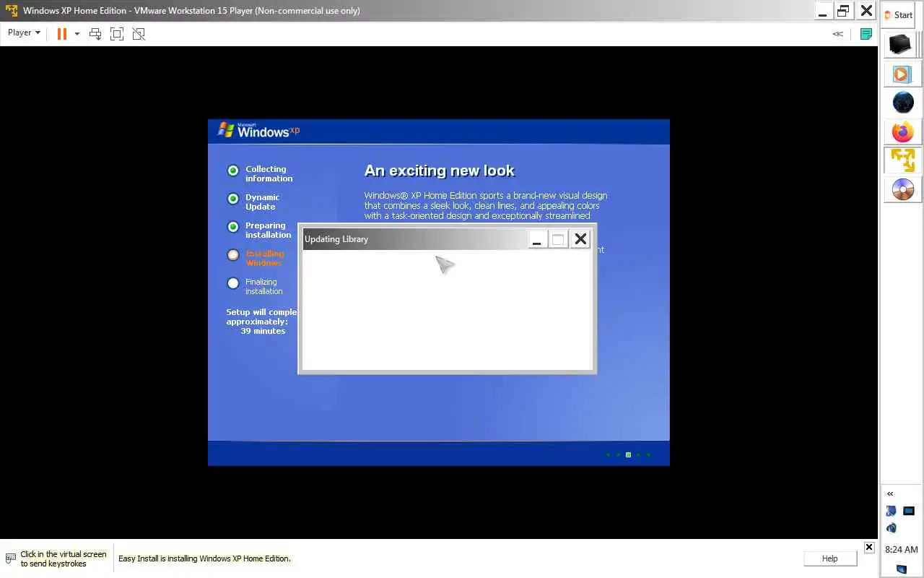Open the green notes/message log icon
Viewport: 924px width, 578px height.
point(866,33)
